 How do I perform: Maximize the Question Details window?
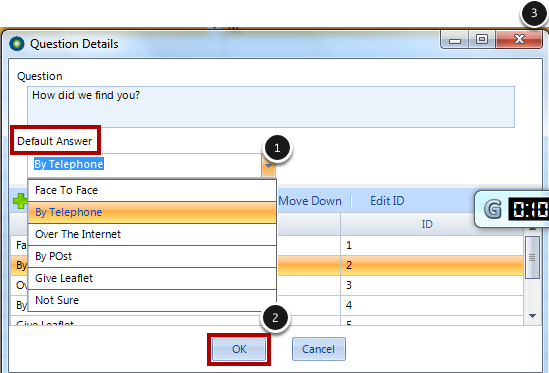tap(482, 39)
